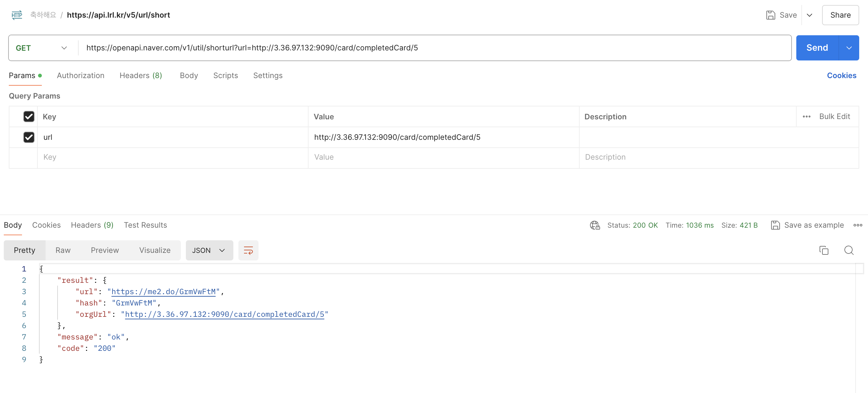The height and width of the screenshot is (393, 868).
Task: Uncheck the url query param checkbox
Action: coord(29,137)
